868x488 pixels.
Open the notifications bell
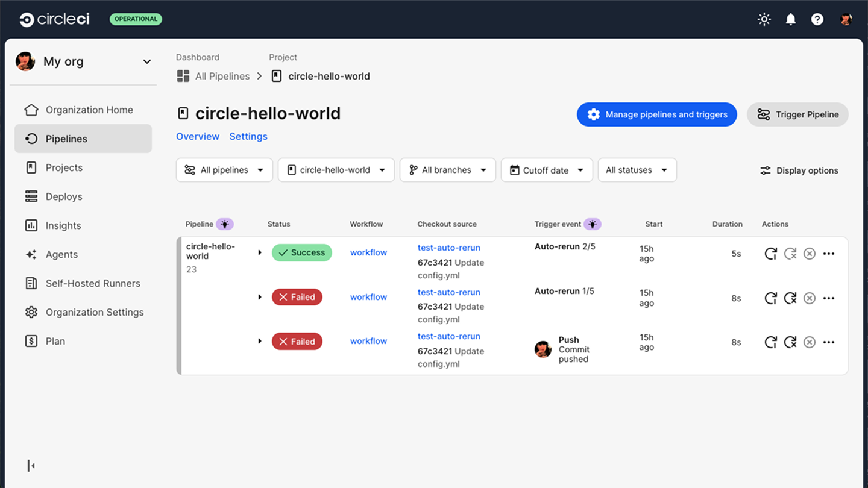(791, 19)
